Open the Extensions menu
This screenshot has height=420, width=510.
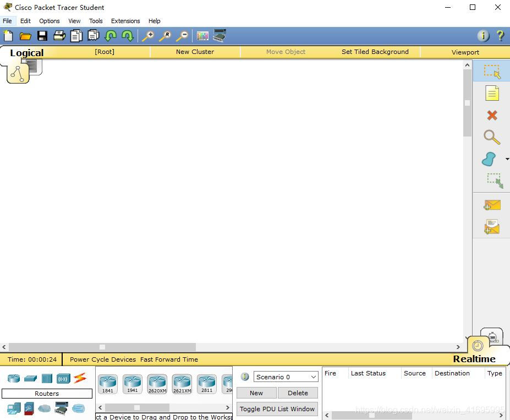pos(125,21)
